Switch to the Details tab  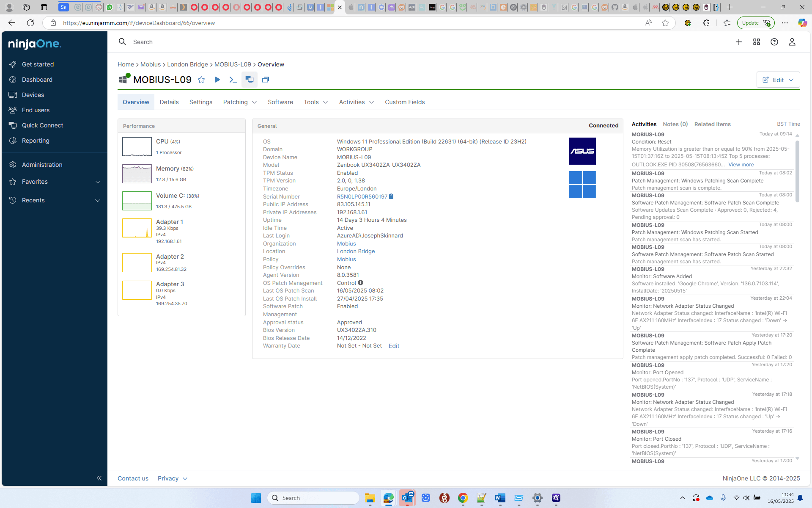click(x=169, y=102)
